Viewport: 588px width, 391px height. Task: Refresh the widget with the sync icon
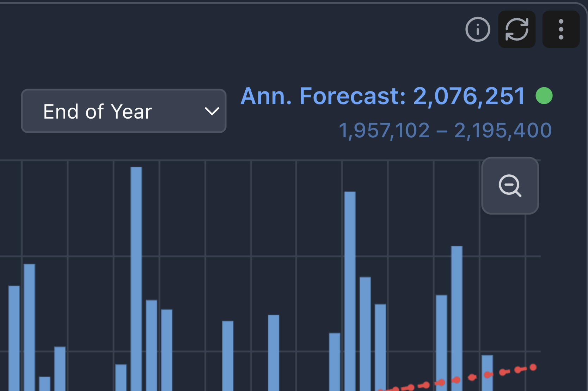(517, 29)
